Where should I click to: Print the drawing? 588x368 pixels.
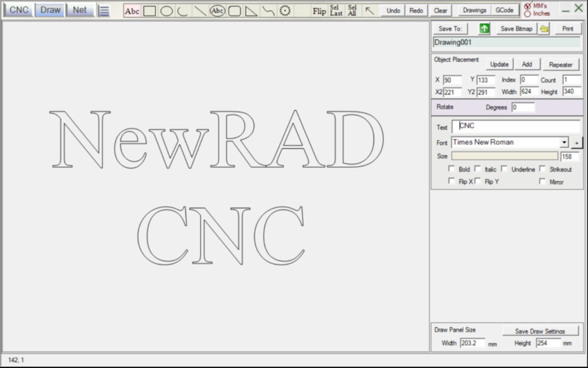pyautogui.click(x=568, y=29)
